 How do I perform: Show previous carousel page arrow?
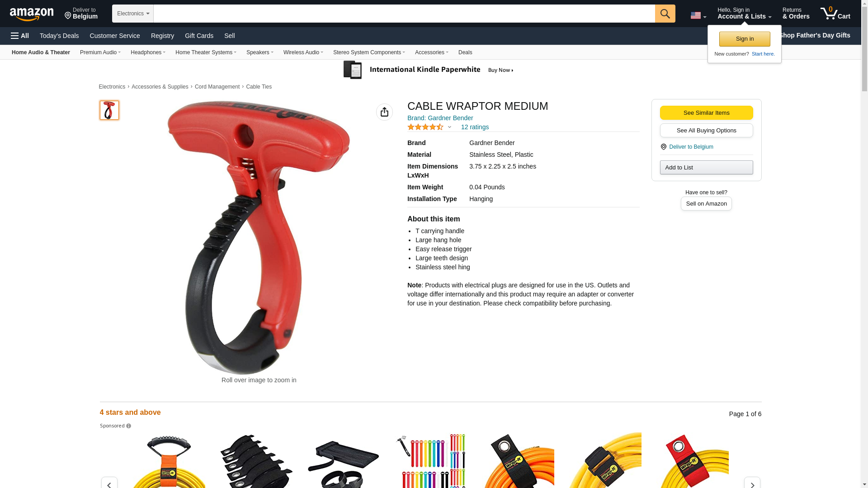coord(109,483)
